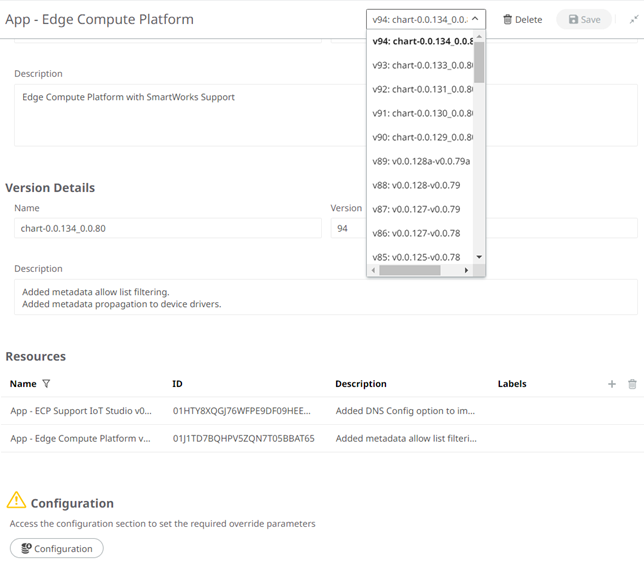Viewport: 644px width, 576px height.
Task: Click the collapse panel arrows icon
Action: tap(633, 19)
